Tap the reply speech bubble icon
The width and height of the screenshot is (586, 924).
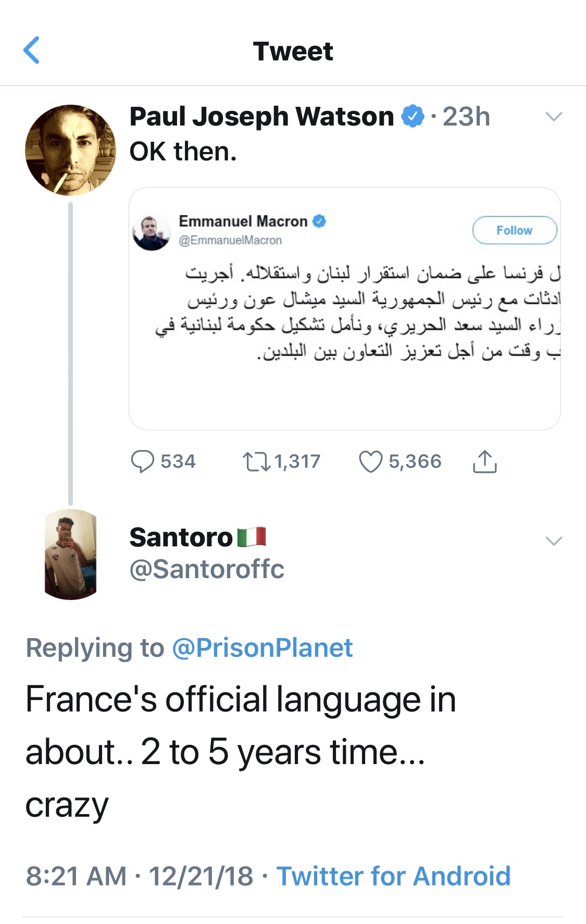tap(142, 461)
